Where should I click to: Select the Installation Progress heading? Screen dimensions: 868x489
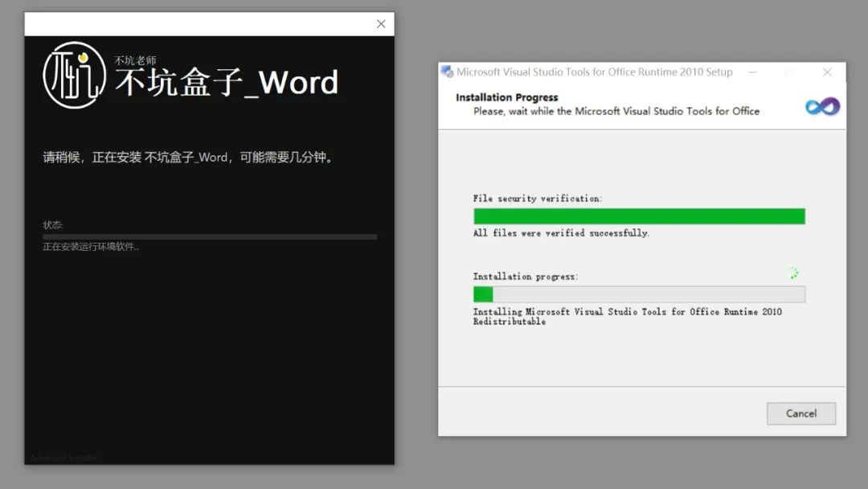click(506, 97)
